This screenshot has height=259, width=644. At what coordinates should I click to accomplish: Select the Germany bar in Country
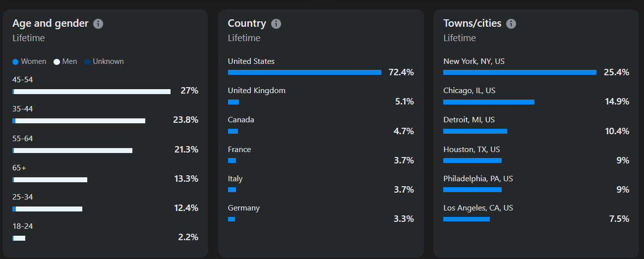232,219
